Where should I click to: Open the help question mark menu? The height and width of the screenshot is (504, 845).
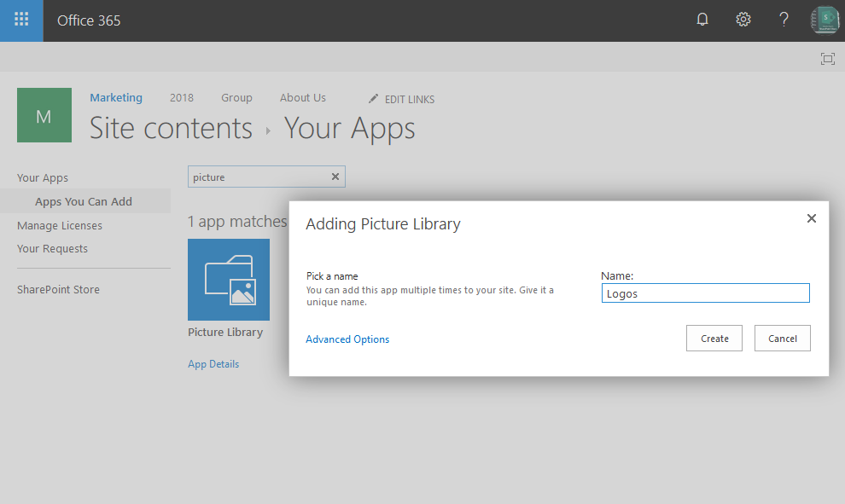pos(784,19)
